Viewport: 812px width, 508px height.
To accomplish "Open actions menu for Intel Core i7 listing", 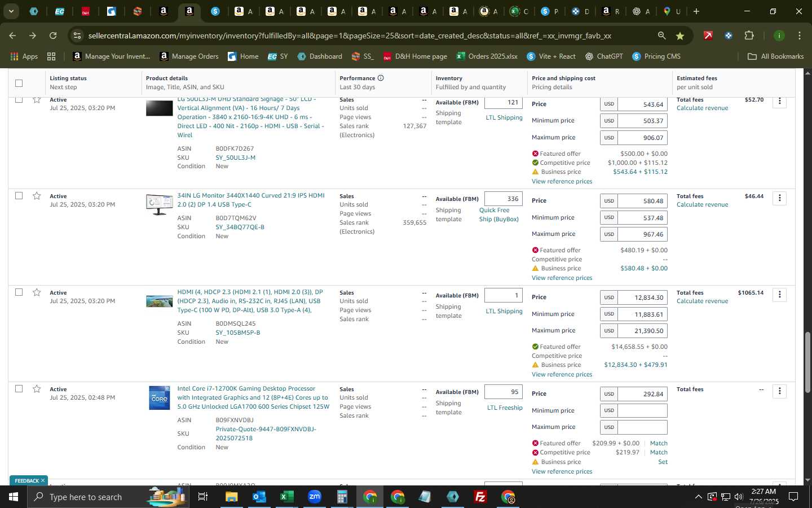I will coord(779,391).
